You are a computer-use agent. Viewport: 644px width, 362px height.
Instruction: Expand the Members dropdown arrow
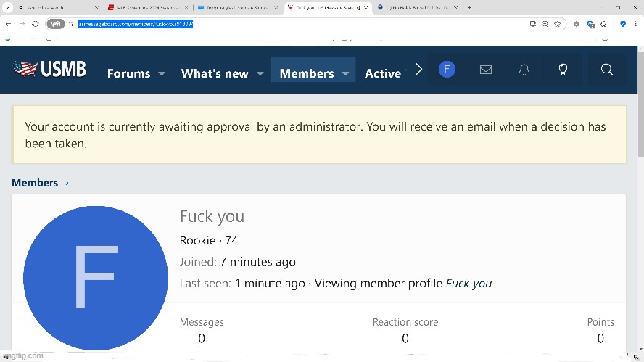point(346,74)
